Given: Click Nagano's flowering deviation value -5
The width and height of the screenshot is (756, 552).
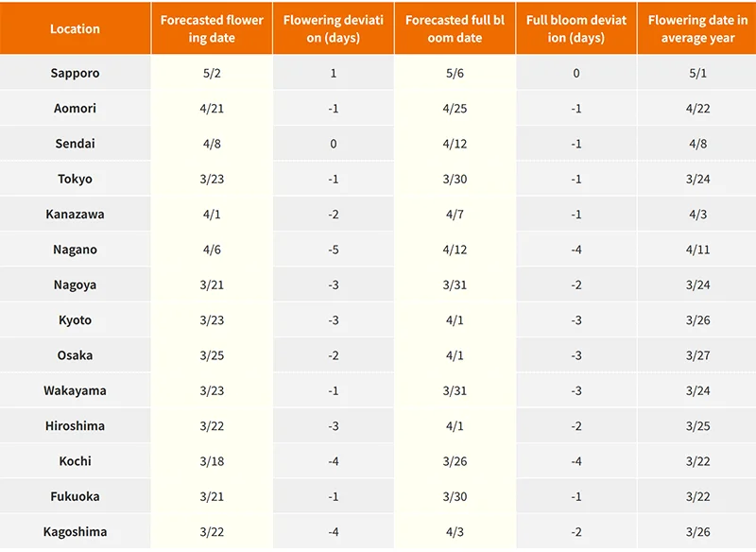Looking at the screenshot, I should [334, 250].
